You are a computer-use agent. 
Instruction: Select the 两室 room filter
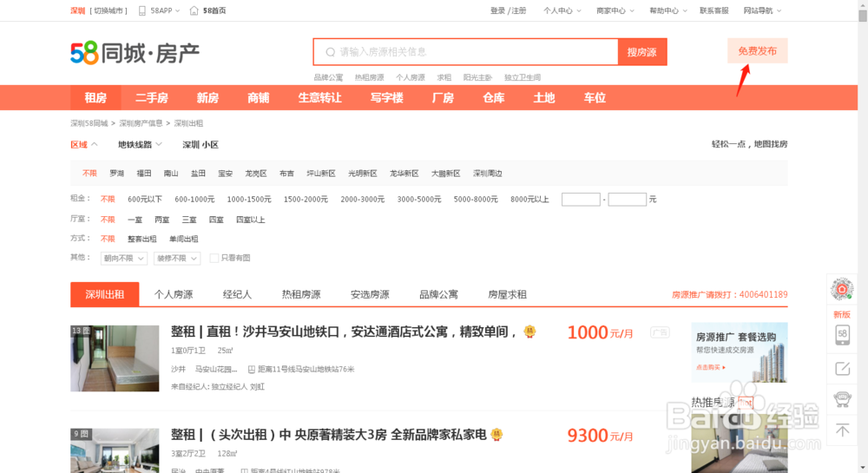pyautogui.click(x=161, y=220)
